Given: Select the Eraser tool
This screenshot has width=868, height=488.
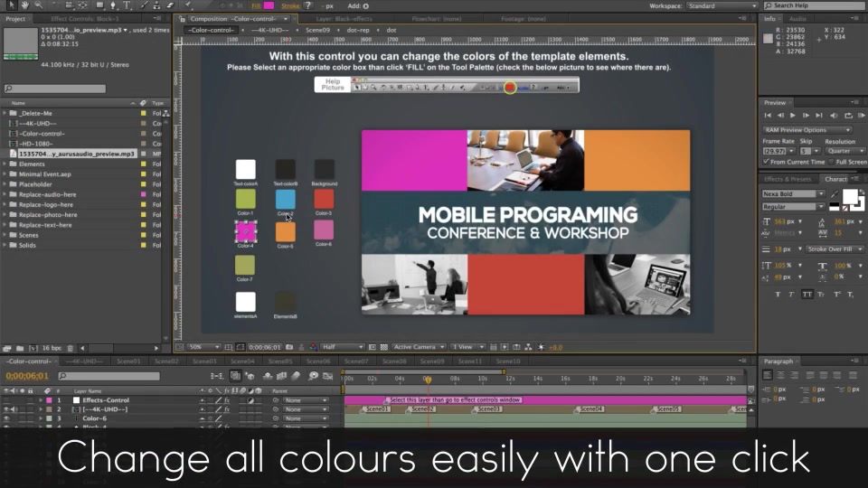Looking at the screenshot, I should (x=170, y=5).
